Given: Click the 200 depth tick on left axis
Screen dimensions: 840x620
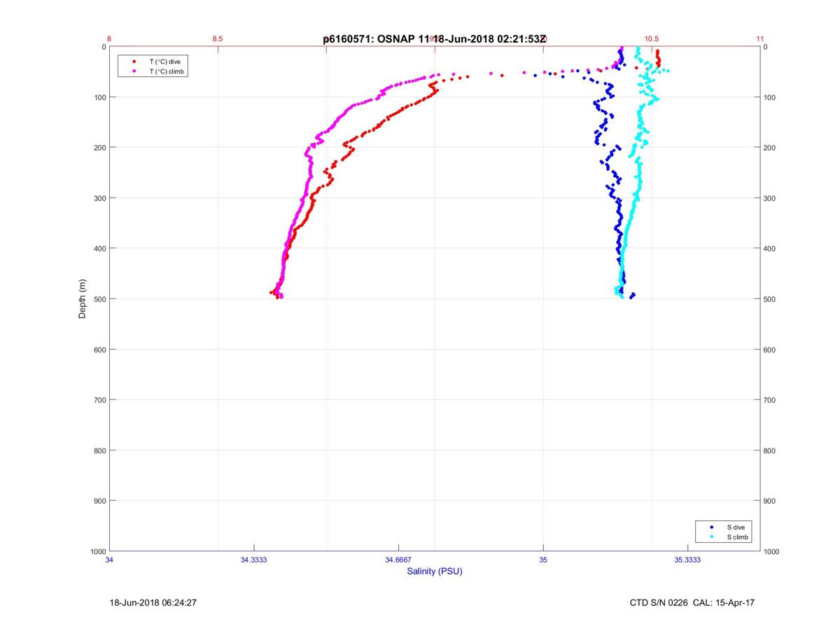Looking at the screenshot, I should [x=99, y=148].
